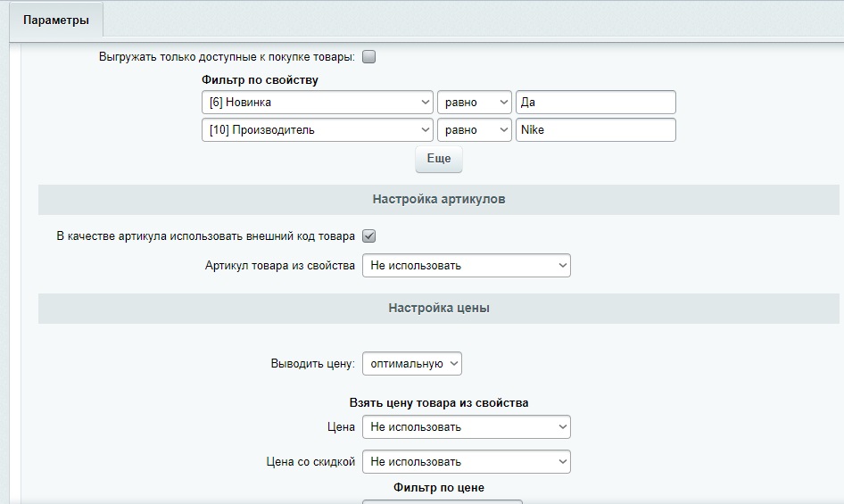This screenshot has height=504, width=844.
Task: Click the В качестве артикула label text
Action: (x=205, y=236)
